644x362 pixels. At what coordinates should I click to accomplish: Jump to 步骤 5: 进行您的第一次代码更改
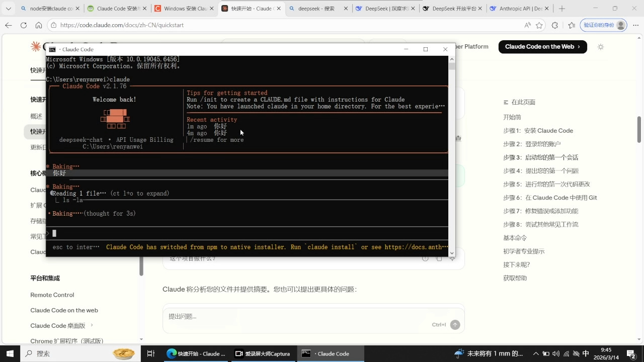click(x=546, y=184)
